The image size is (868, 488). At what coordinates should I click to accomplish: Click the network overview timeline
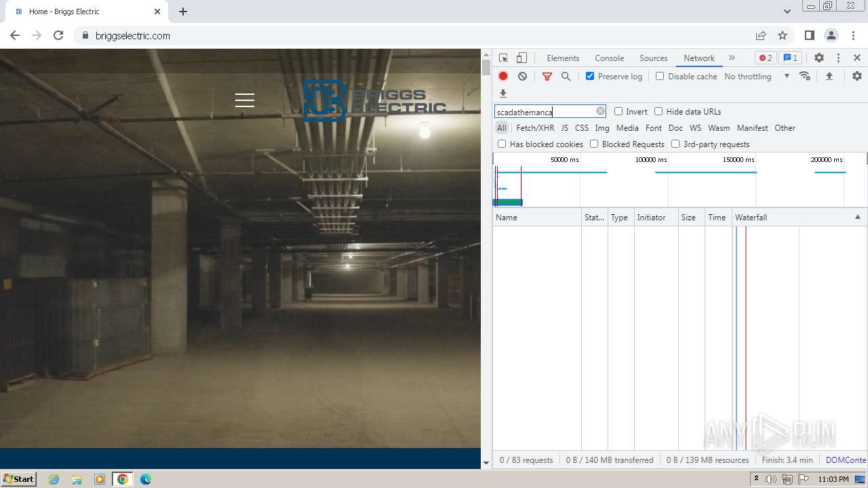(x=679, y=180)
